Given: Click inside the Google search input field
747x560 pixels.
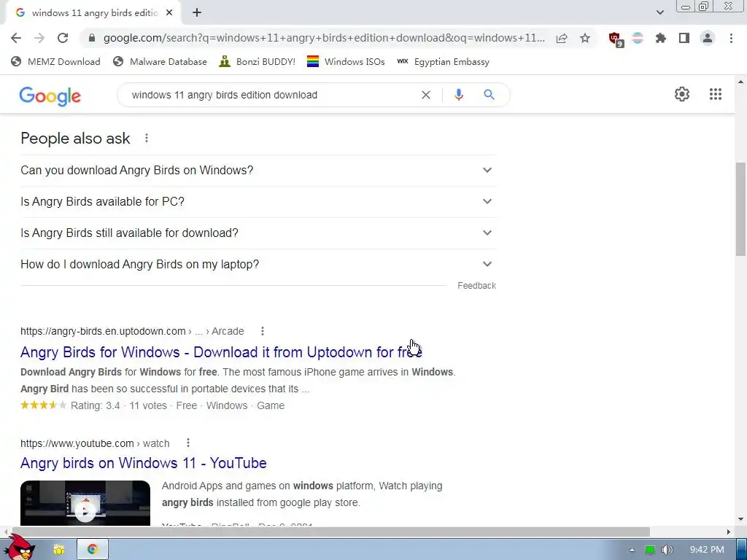Looking at the screenshot, I should pos(271,95).
